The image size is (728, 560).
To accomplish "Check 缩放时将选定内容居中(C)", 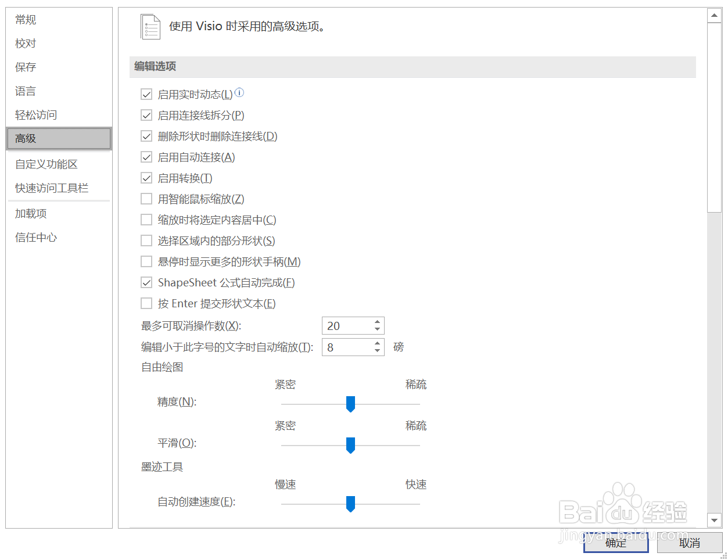I will point(146,220).
